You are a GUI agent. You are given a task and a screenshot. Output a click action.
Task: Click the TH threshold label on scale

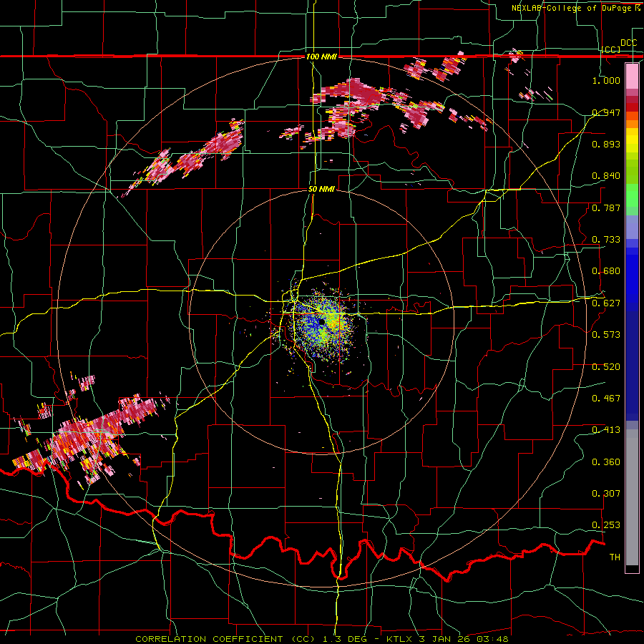(615, 557)
